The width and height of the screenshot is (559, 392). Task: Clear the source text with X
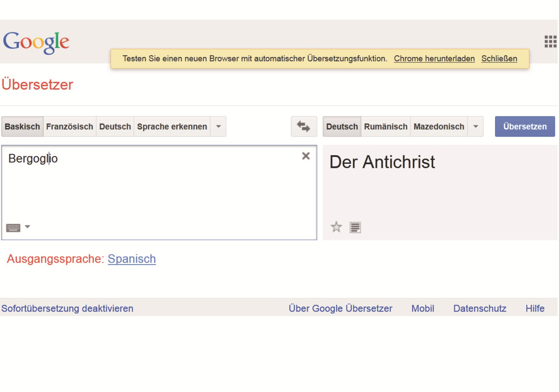click(x=306, y=156)
